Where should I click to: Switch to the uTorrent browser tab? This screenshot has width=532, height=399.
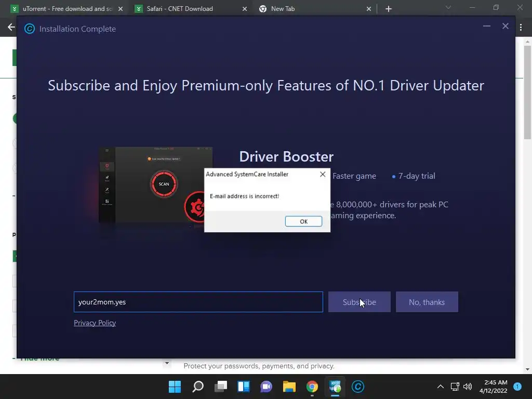(66, 9)
